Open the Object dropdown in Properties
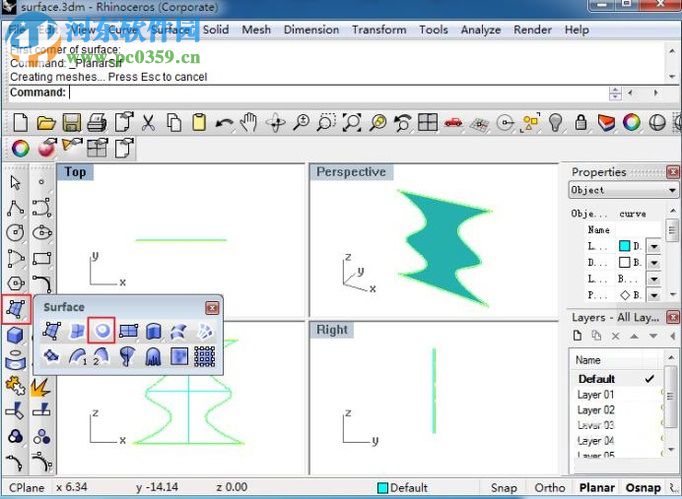682x499 pixels. [623, 191]
